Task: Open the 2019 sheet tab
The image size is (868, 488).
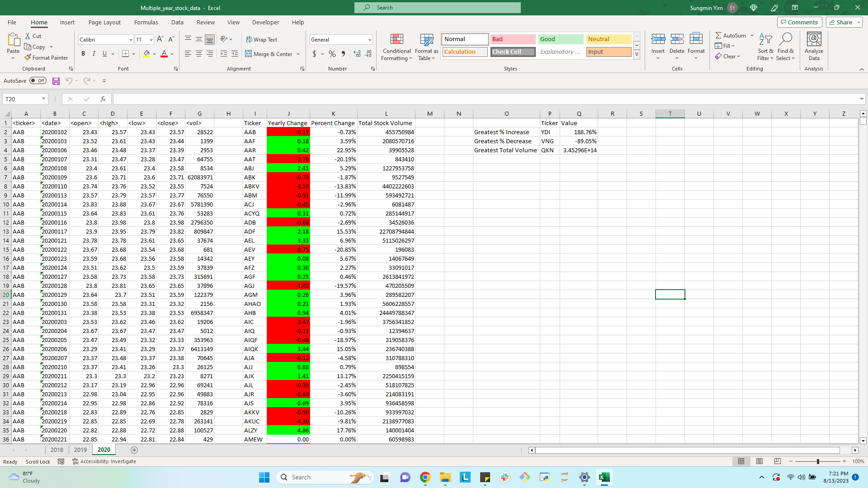Action: 80,450
